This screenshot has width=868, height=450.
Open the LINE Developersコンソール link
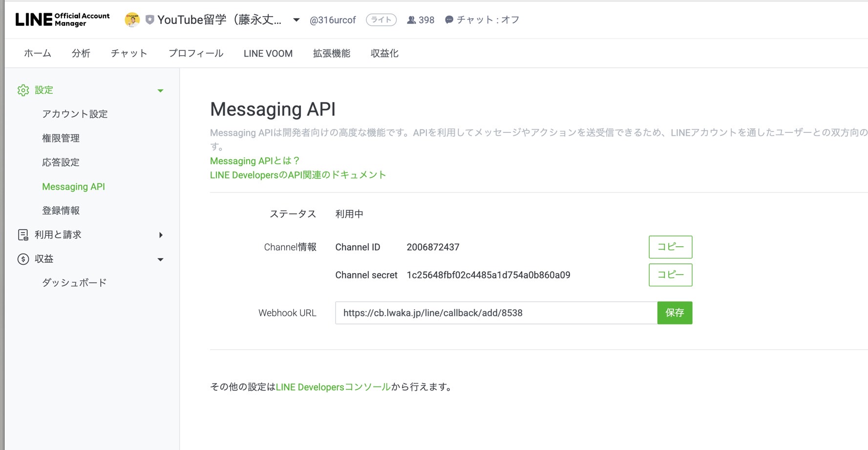[x=333, y=387]
